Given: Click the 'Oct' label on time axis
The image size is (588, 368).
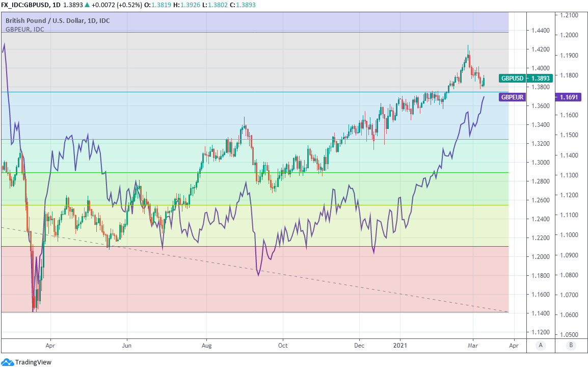Looking at the screenshot, I should click(283, 345).
